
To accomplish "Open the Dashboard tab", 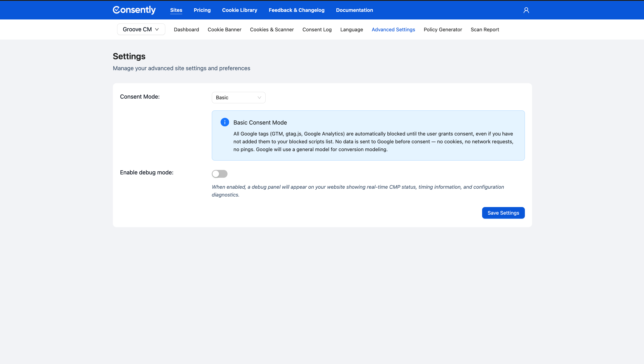I will pyautogui.click(x=186, y=30).
